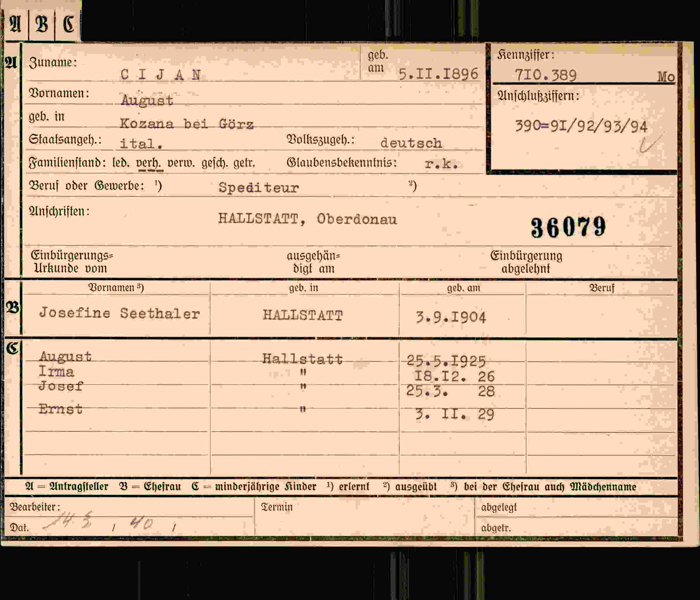This screenshot has height=600, width=700.
Task: Click the child name "Ernst"
Action: pyautogui.click(x=61, y=409)
